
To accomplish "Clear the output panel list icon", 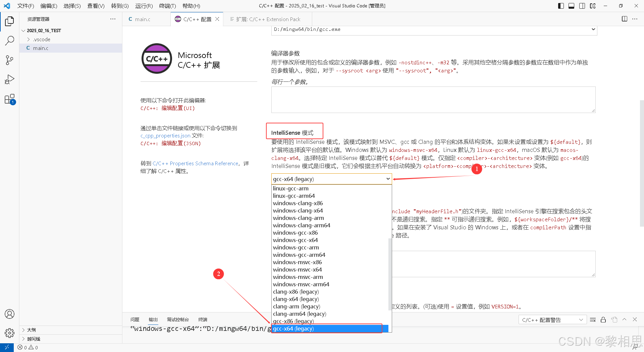I will 593,320.
